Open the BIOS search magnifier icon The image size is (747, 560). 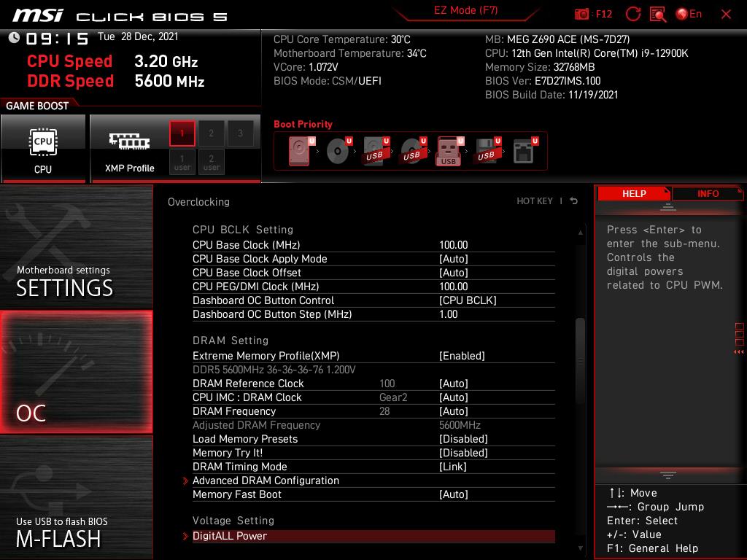[657, 14]
